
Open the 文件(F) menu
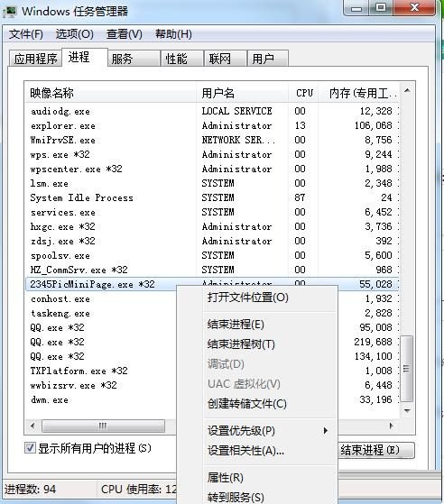click(x=26, y=33)
